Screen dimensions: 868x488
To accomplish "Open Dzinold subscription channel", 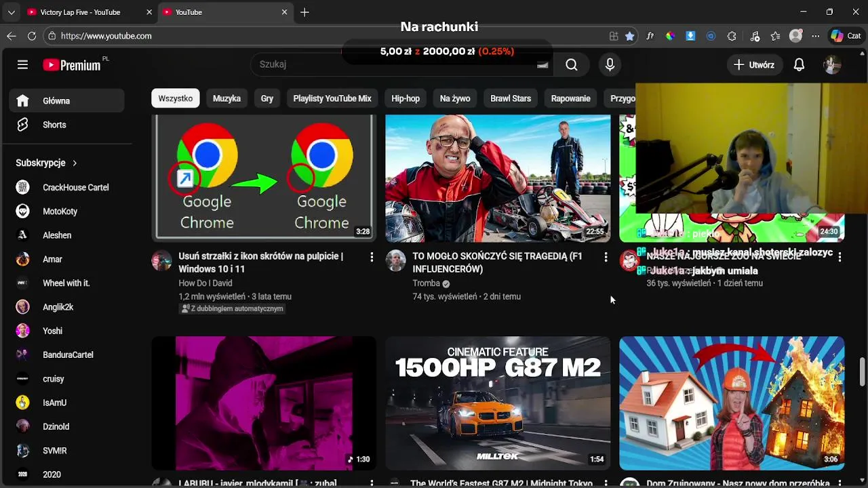I will coord(66,426).
